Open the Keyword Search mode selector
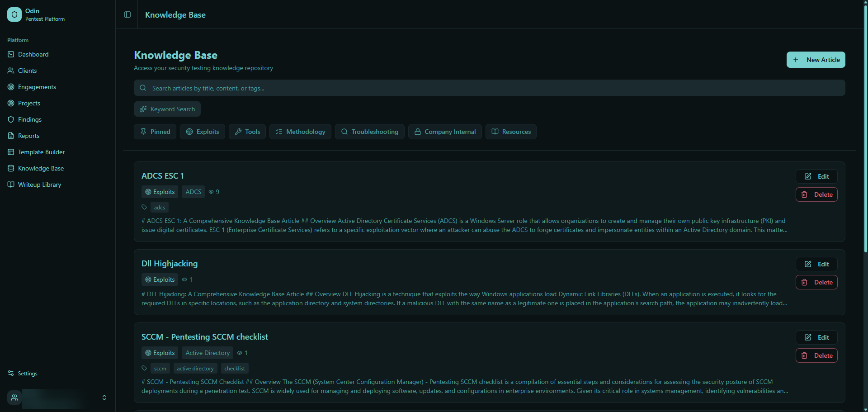 click(x=167, y=109)
